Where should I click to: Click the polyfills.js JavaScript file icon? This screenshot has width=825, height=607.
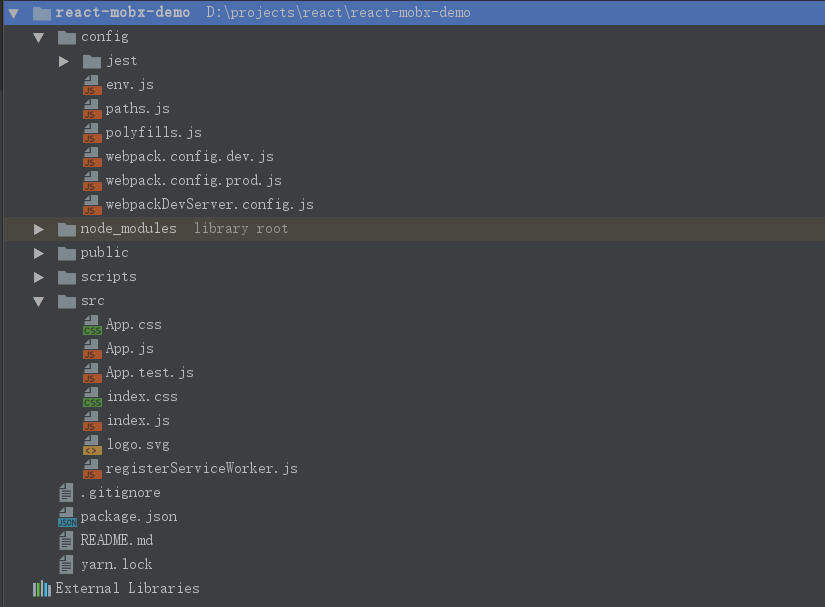(x=92, y=133)
